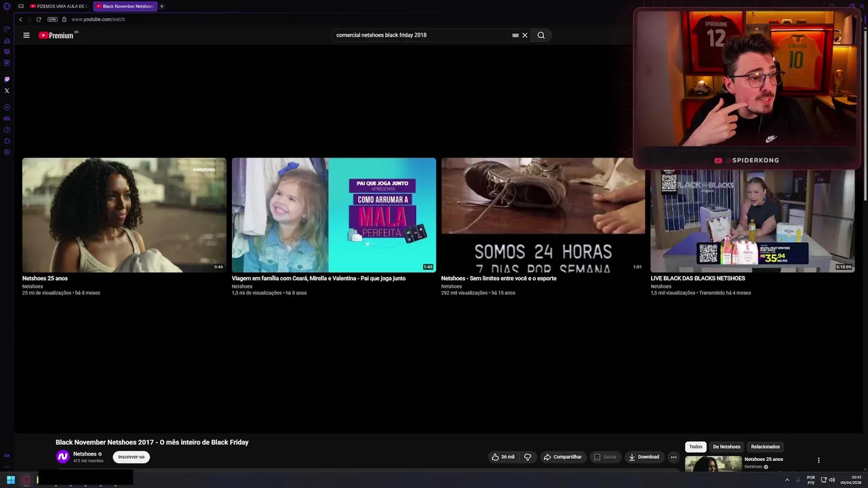Reload the page with the refresh icon

tap(39, 19)
